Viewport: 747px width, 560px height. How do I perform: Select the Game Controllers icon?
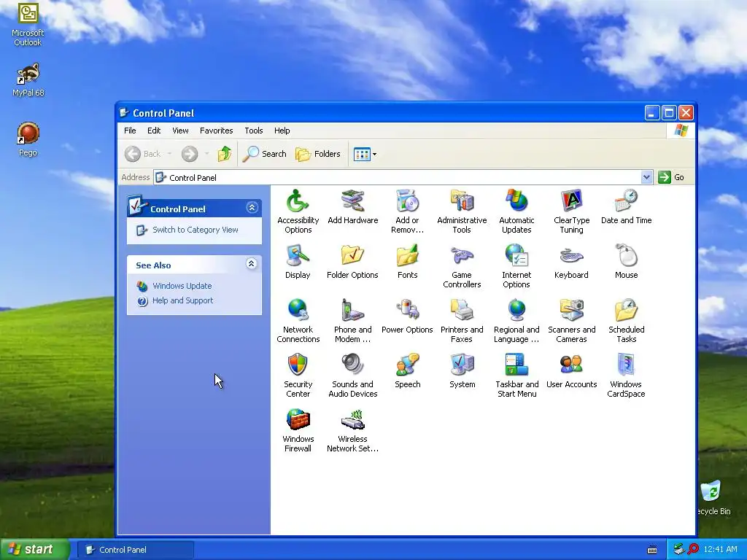[x=462, y=256]
